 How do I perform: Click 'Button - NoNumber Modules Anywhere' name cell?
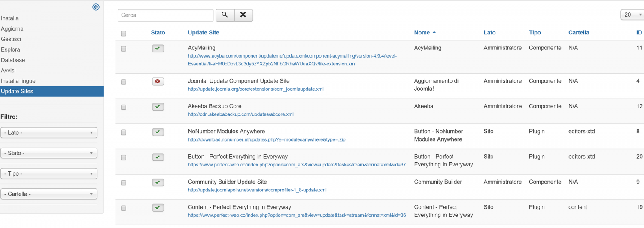(438, 136)
